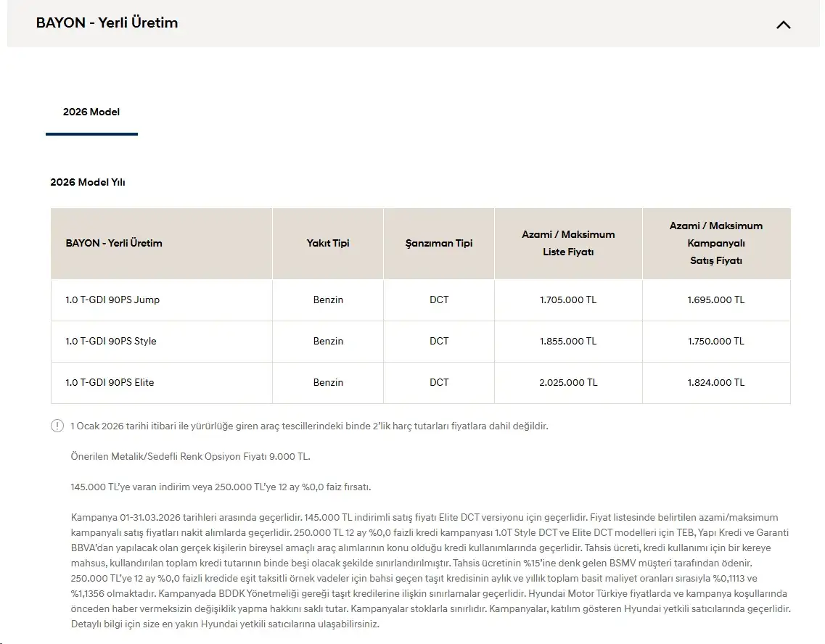The height and width of the screenshot is (644, 825).
Task: Select the 2026 Model tab
Action: pos(91,112)
